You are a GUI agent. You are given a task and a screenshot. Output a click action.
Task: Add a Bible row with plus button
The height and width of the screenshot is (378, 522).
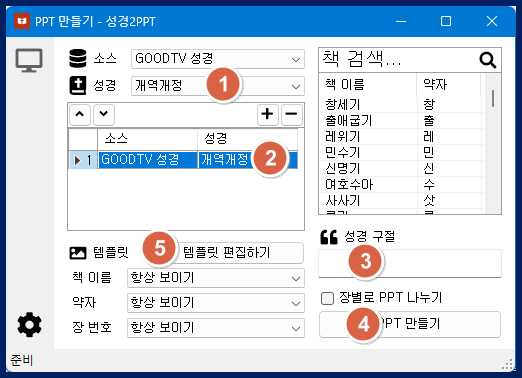pyautogui.click(x=268, y=114)
